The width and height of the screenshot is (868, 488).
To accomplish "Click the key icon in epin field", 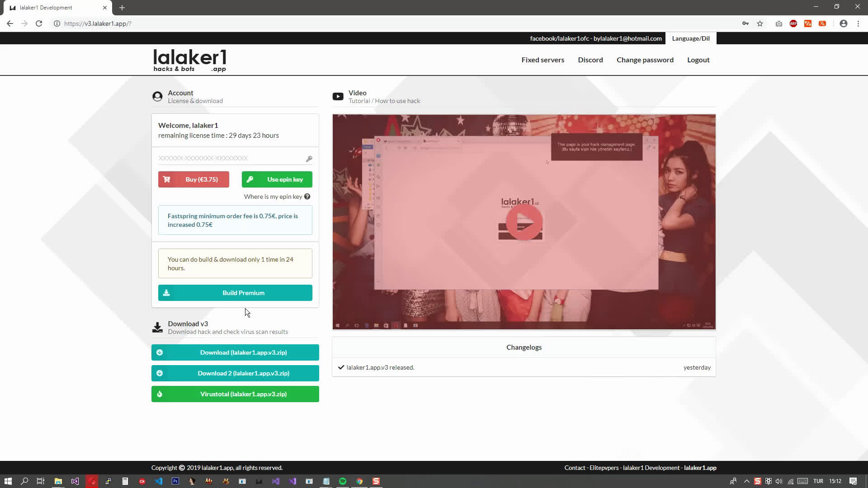I will click(309, 159).
